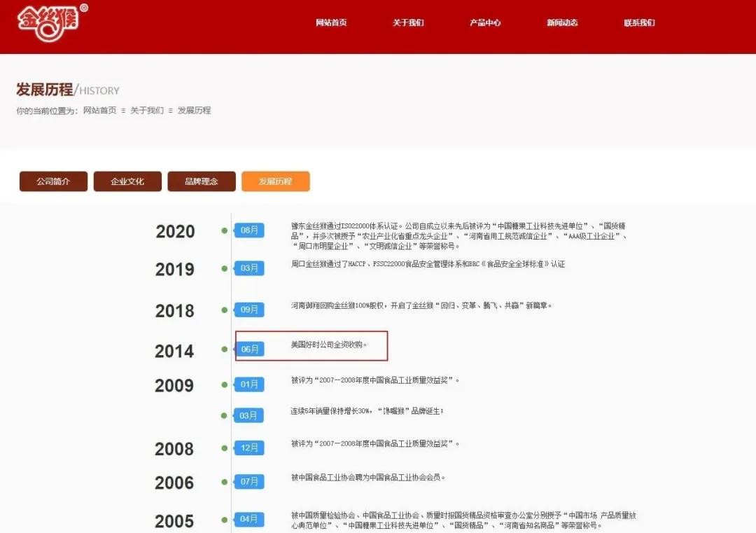Click the green dot beside 2014
The image size is (756, 533).
224,349
